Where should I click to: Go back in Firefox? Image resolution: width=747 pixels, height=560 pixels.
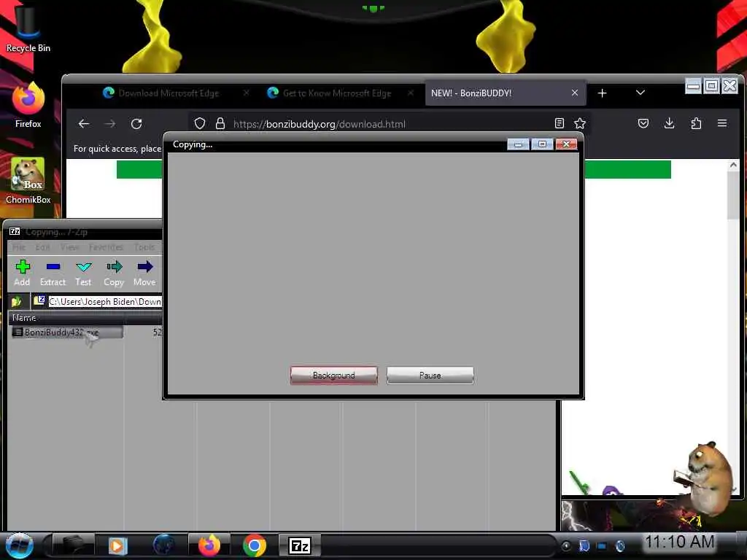pos(84,124)
